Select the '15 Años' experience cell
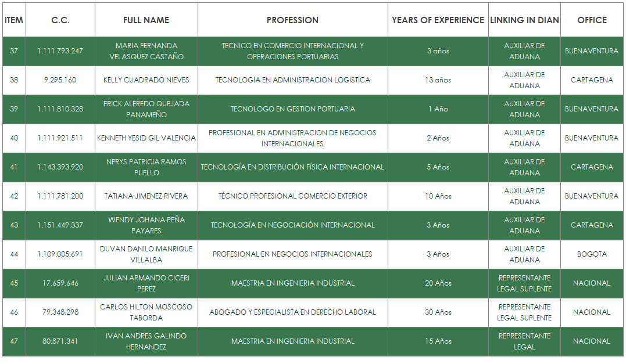This screenshot has height=364, width=626. [x=438, y=342]
